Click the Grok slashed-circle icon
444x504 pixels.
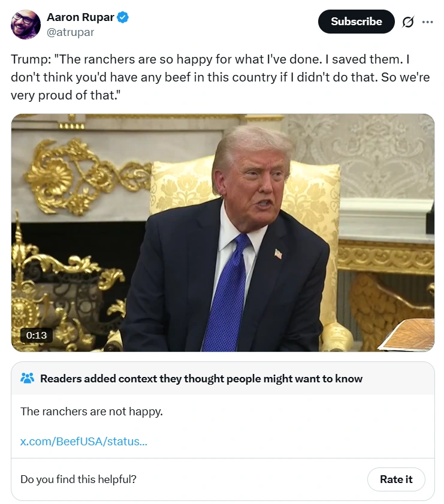click(x=407, y=22)
